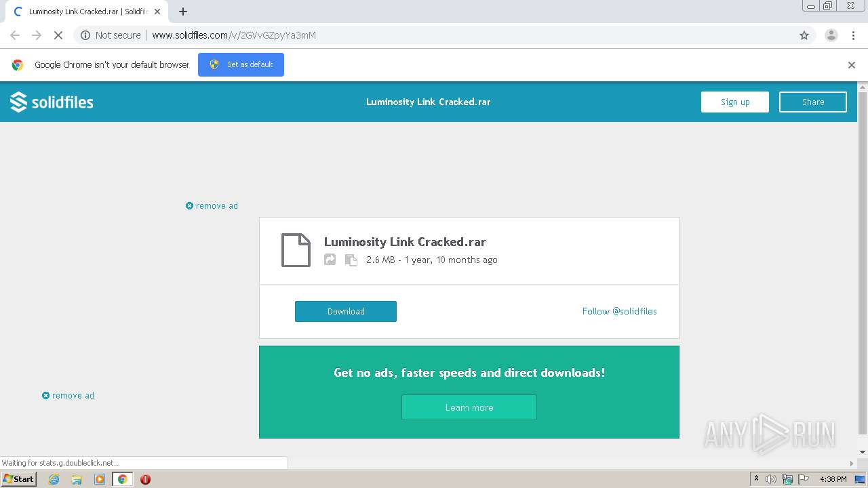
Task: Click the large file document icon
Action: [x=296, y=250]
